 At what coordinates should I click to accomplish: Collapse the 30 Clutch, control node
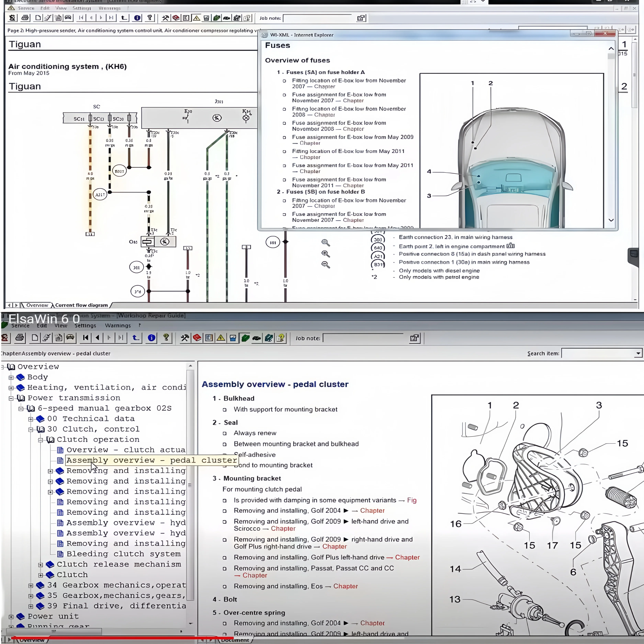tap(31, 429)
